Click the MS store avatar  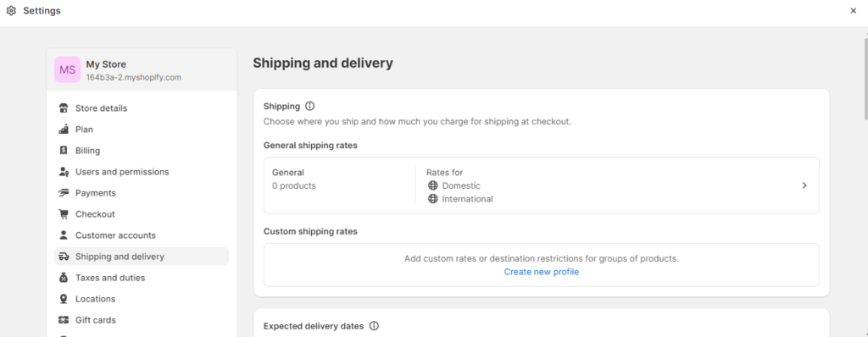click(x=68, y=69)
